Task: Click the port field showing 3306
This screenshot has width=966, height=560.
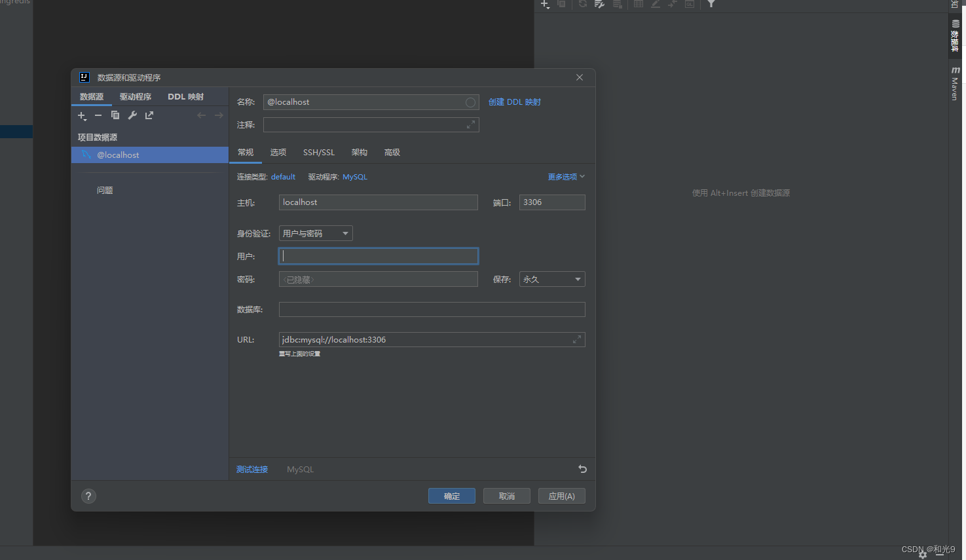Action: 552,202
